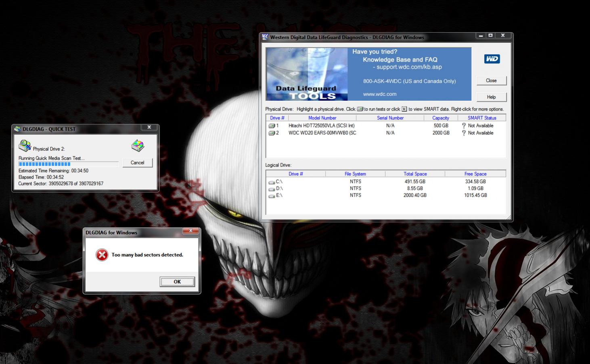Sort physical drives by Model Number header

322,118
